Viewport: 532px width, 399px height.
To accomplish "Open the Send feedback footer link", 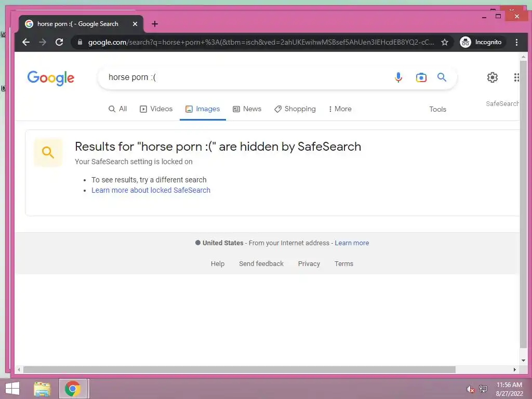I will tap(261, 263).
